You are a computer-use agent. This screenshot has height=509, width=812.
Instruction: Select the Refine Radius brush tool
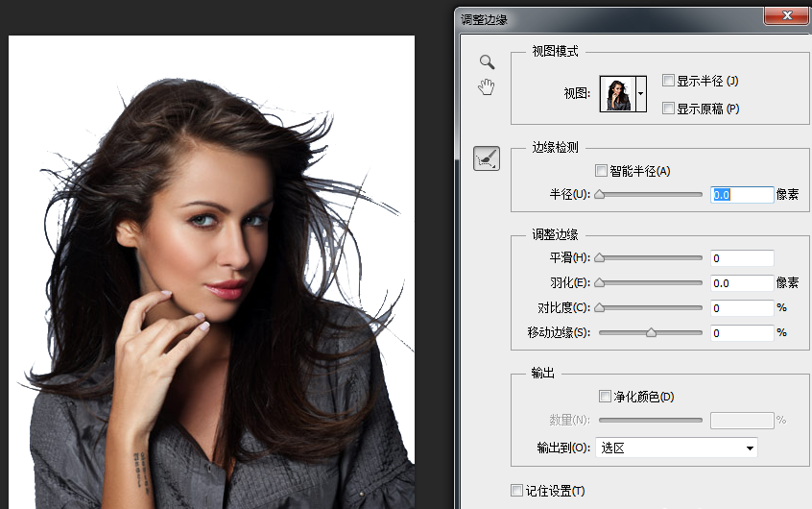pyautogui.click(x=487, y=158)
